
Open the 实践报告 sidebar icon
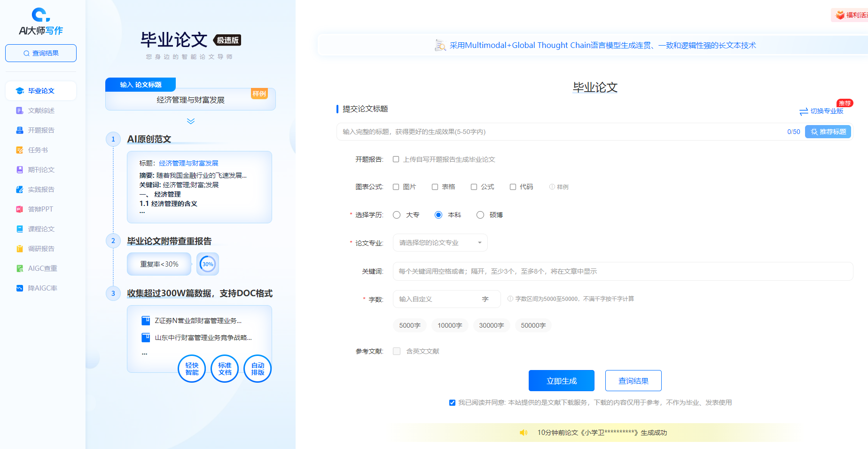pos(20,189)
